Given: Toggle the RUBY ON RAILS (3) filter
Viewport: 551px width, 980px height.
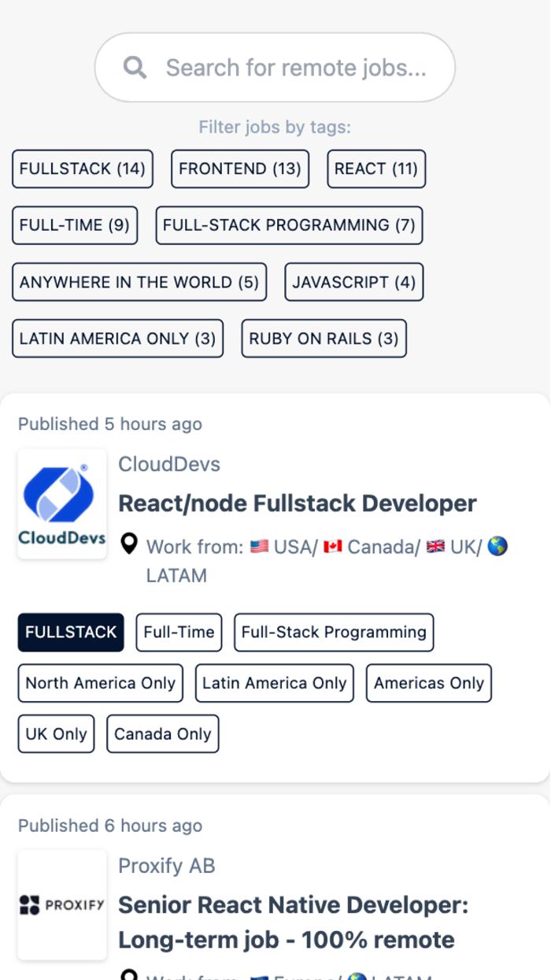Looking at the screenshot, I should click(324, 339).
